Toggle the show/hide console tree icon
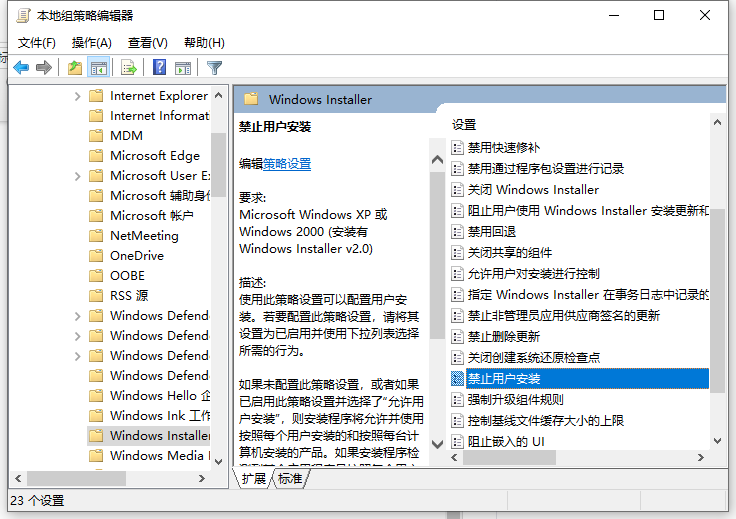The image size is (736, 519). (x=98, y=68)
